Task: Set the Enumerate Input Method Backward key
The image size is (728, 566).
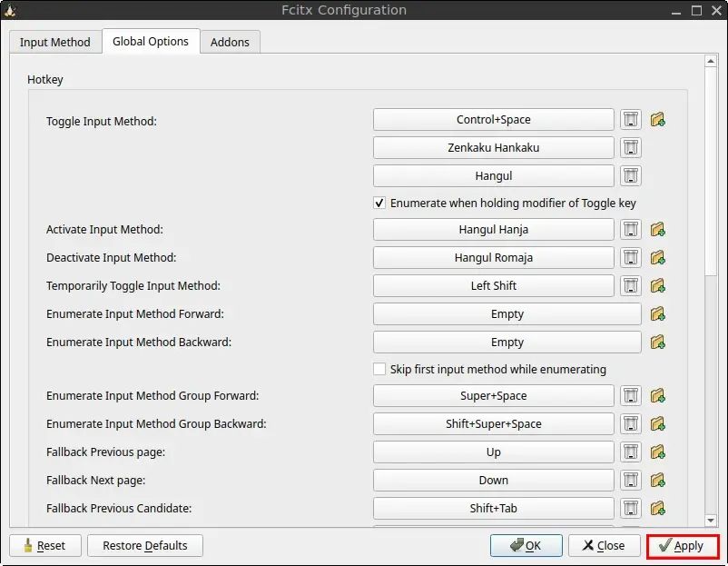Action: [x=507, y=342]
